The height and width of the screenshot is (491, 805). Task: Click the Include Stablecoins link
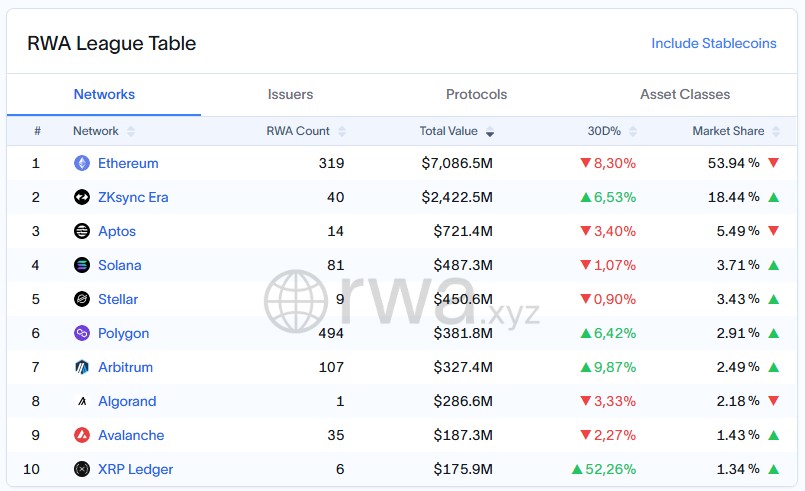click(x=714, y=43)
